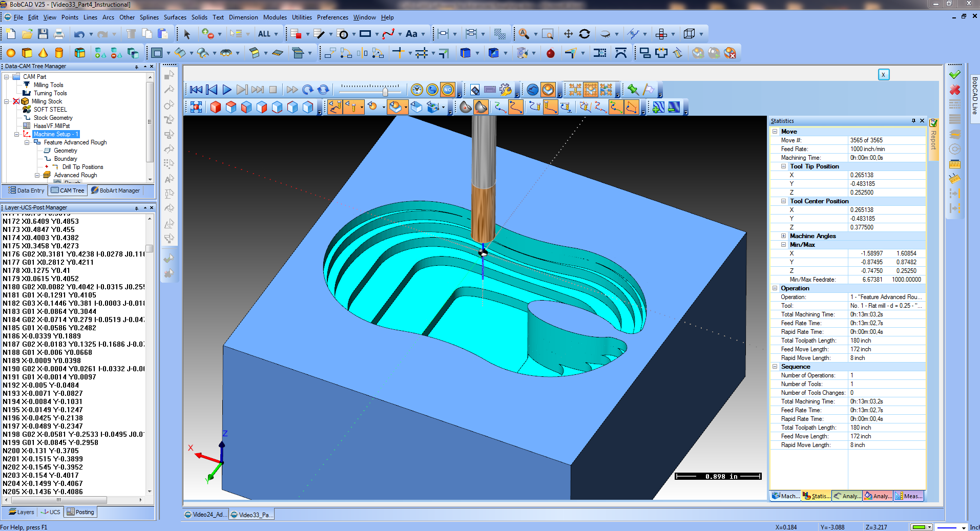Switch to the Layers tab

click(22, 512)
